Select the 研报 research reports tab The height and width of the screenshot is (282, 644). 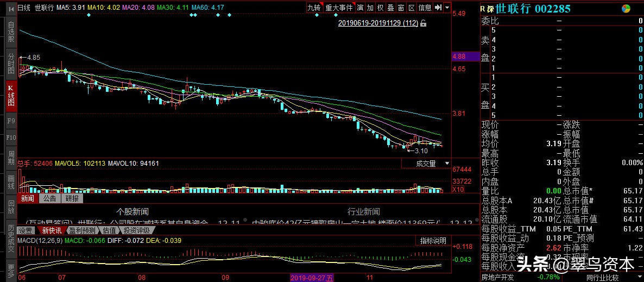click(x=72, y=198)
